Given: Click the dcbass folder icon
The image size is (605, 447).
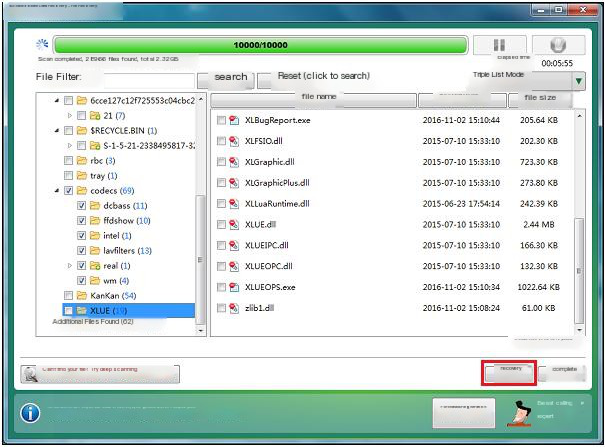Looking at the screenshot, I should (94, 205).
